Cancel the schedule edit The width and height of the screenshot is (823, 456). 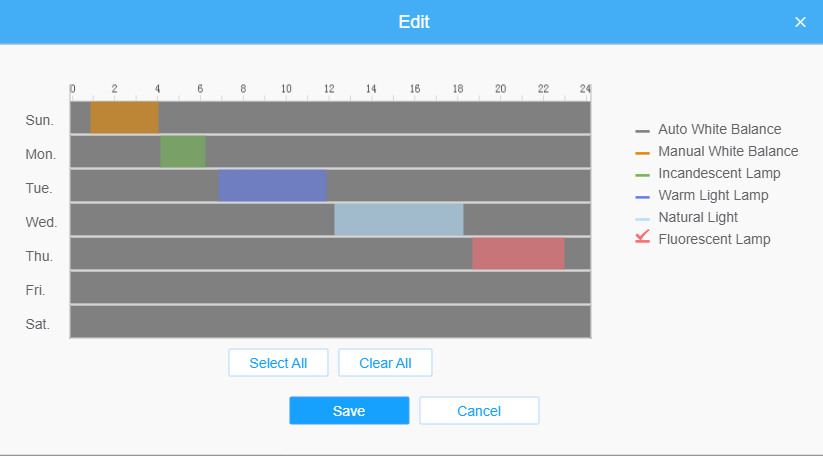tap(479, 411)
